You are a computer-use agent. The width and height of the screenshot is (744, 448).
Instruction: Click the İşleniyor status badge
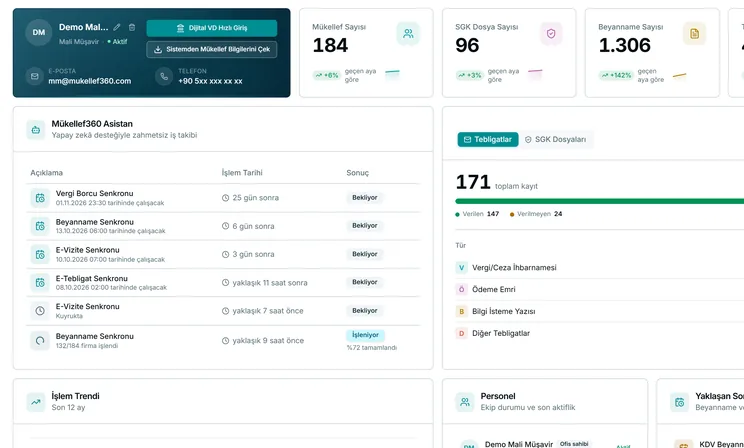pos(365,335)
